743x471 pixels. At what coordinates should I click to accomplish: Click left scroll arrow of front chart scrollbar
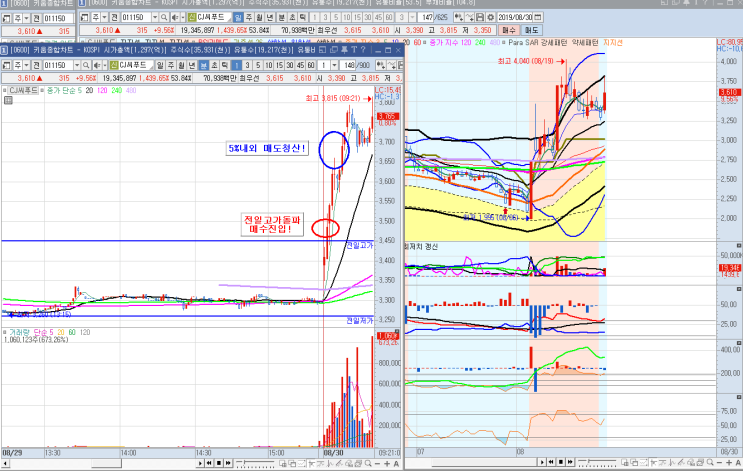click(4, 463)
